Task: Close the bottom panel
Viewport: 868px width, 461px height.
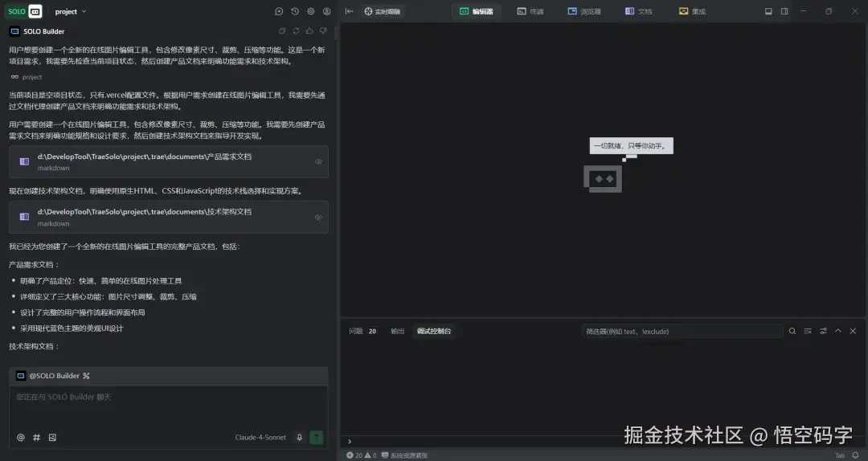Action: point(853,331)
